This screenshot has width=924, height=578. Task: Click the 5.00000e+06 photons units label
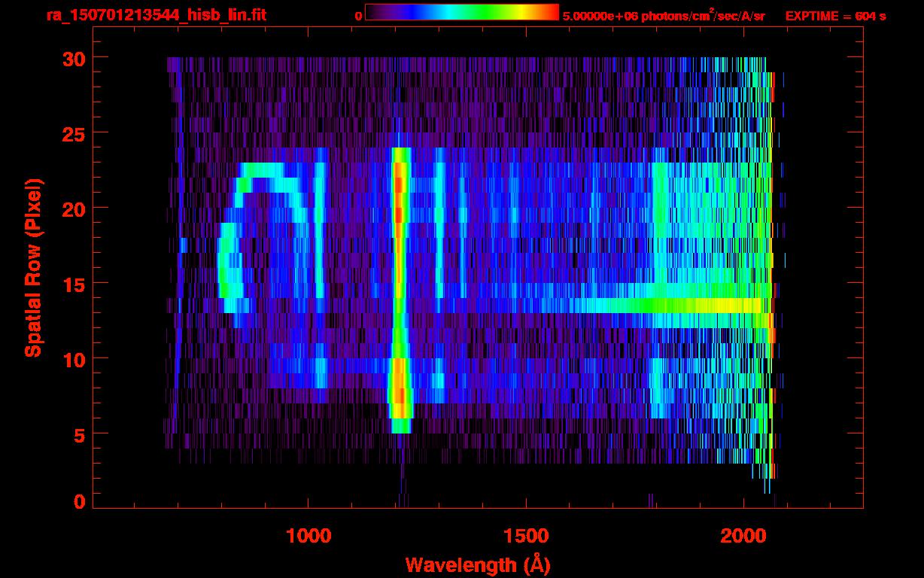click(x=664, y=15)
